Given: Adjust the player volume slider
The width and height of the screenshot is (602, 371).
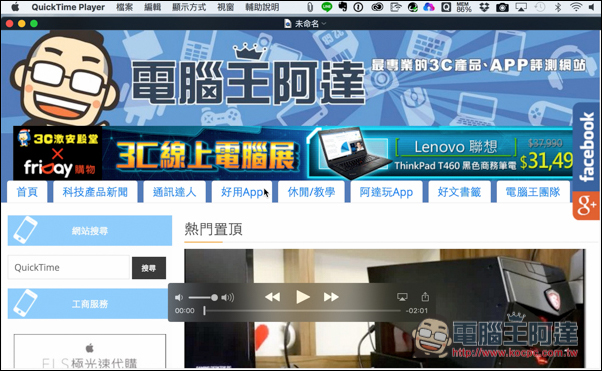Looking at the screenshot, I should (x=203, y=298).
